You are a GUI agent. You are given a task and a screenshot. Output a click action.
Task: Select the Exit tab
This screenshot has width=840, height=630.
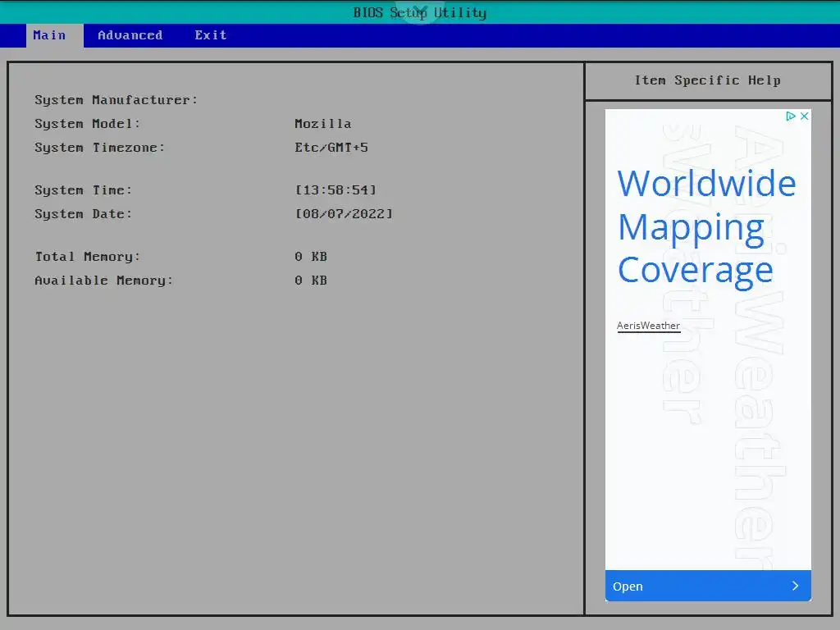pos(211,35)
